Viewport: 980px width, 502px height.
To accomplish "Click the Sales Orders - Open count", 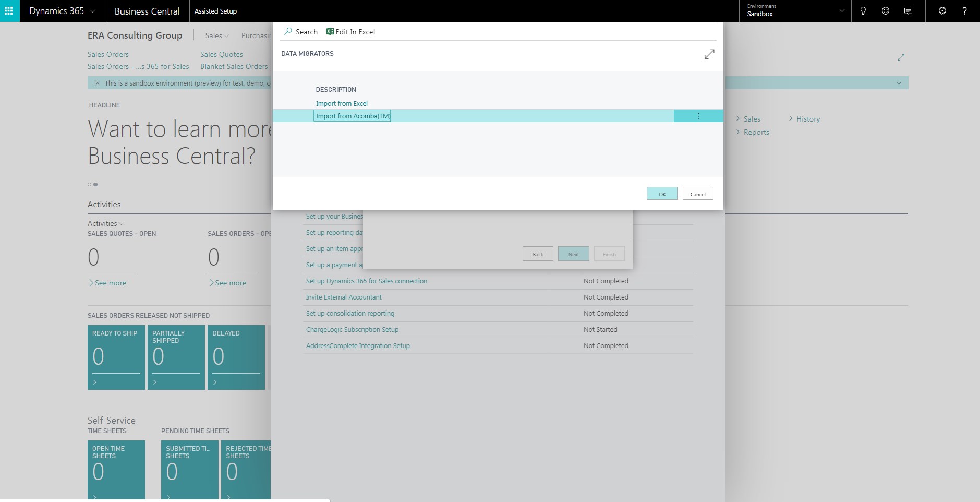I will point(214,257).
